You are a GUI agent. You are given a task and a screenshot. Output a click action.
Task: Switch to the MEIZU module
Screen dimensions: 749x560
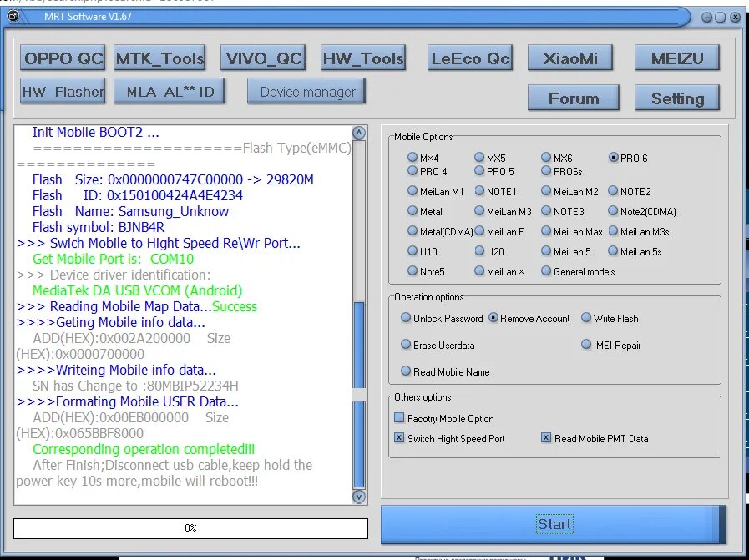677,58
